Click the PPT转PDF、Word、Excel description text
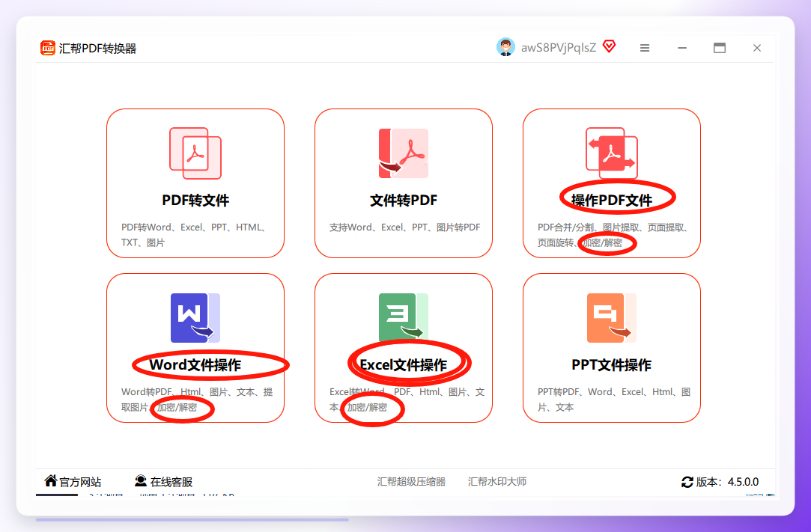 (x=614, y=399)
